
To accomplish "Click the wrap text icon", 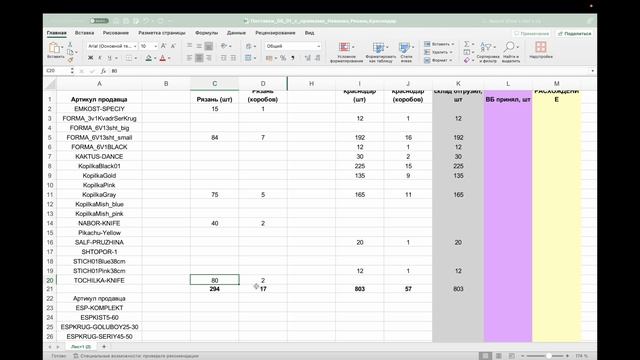I will pos(249,46).
